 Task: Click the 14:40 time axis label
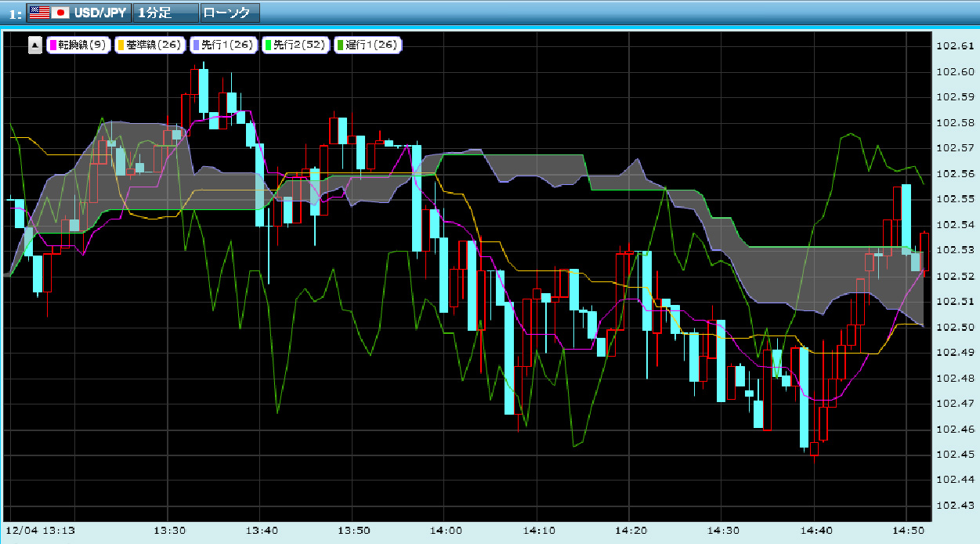click(815, 531)
